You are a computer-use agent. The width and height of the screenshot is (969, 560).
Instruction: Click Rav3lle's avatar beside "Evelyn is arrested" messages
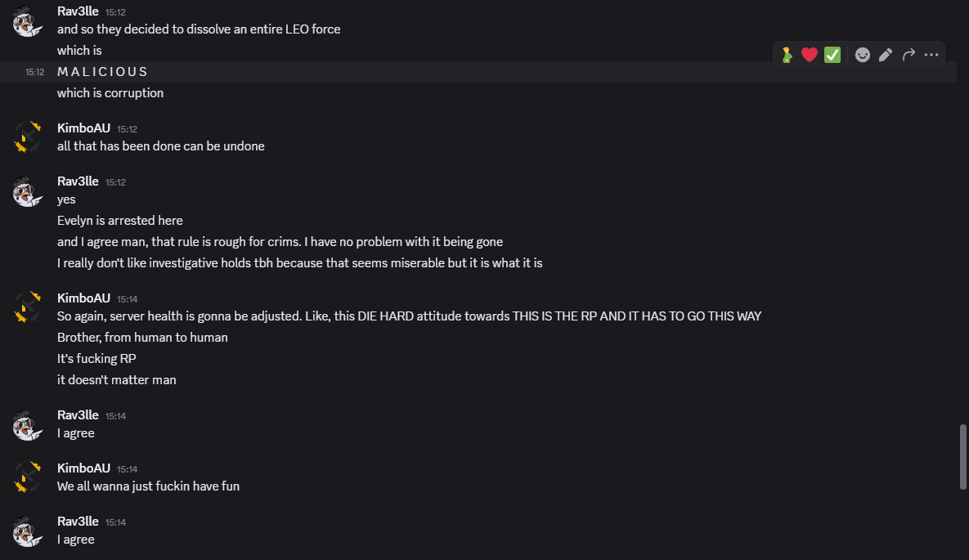(x=28, y=190)
